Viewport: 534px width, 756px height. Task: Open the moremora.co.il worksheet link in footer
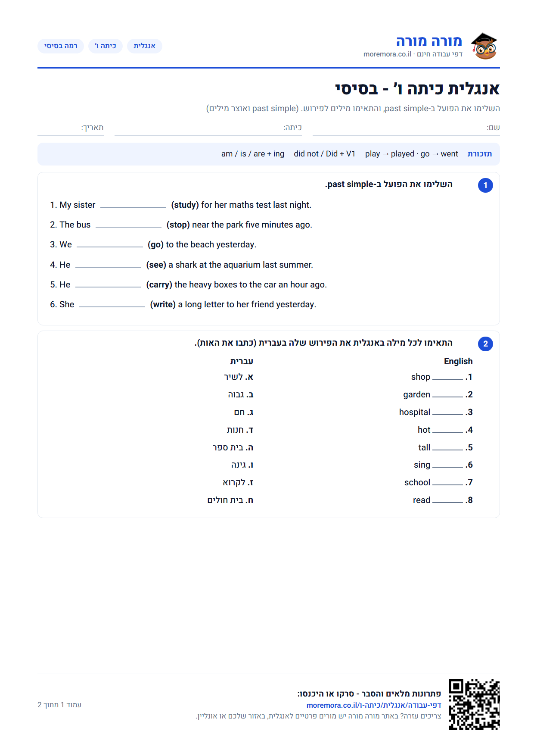click(x=374, y=705)
